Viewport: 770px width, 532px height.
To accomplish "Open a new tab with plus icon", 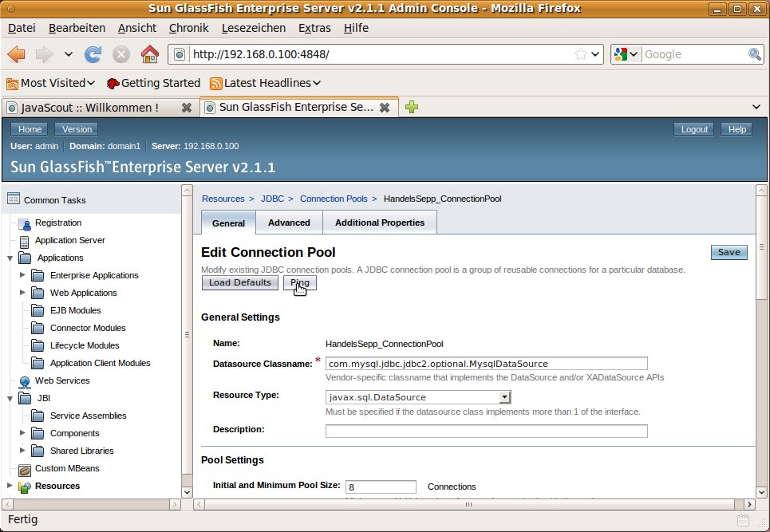I will (x=412, y=107).
